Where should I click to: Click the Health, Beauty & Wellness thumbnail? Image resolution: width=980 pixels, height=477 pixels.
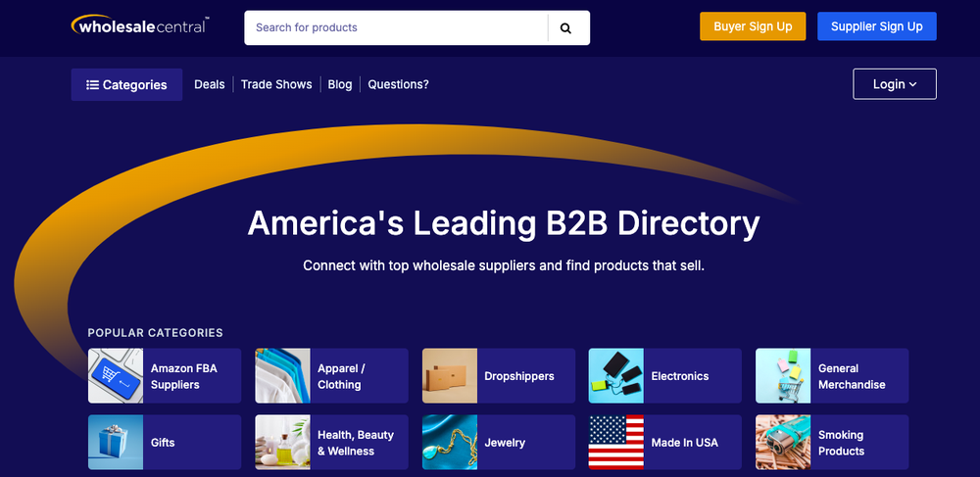(282, 442)
